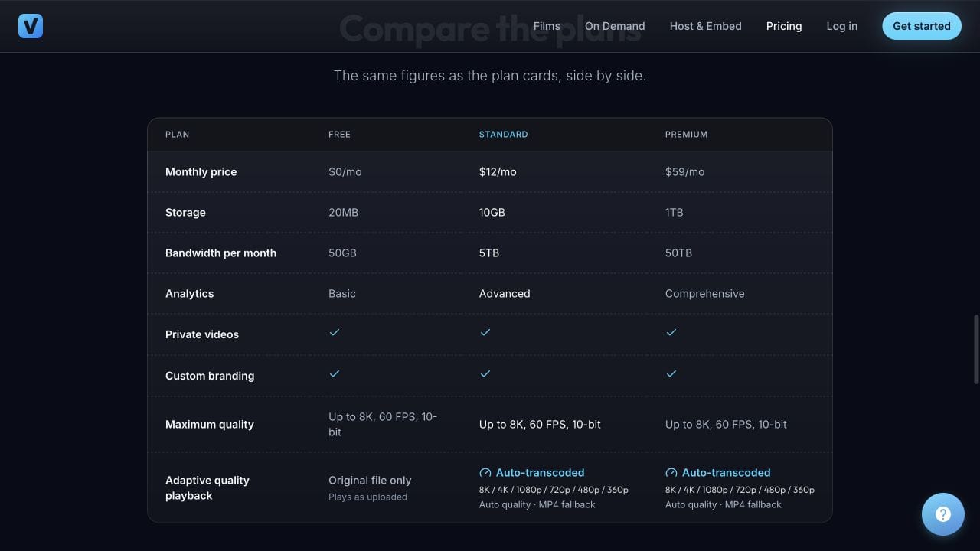The image size is (980, 551).
Task: Click the Custom branding check mark under Free
Action: (334, 373)
